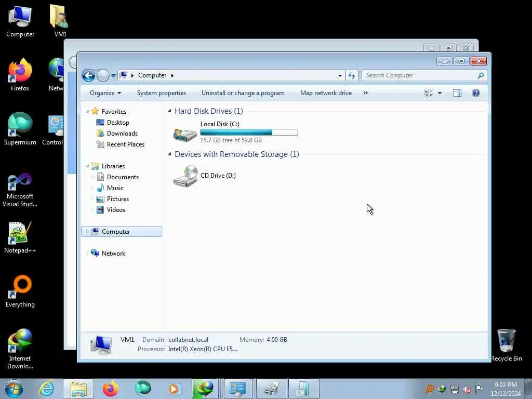Collapse the Libraries group

87,166
